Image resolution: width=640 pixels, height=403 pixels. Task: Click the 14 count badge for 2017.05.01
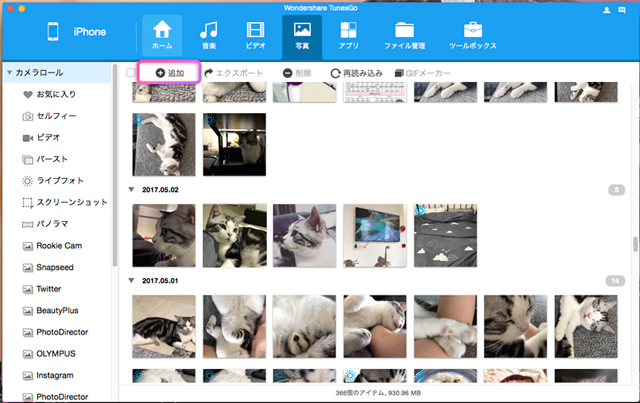615,281
